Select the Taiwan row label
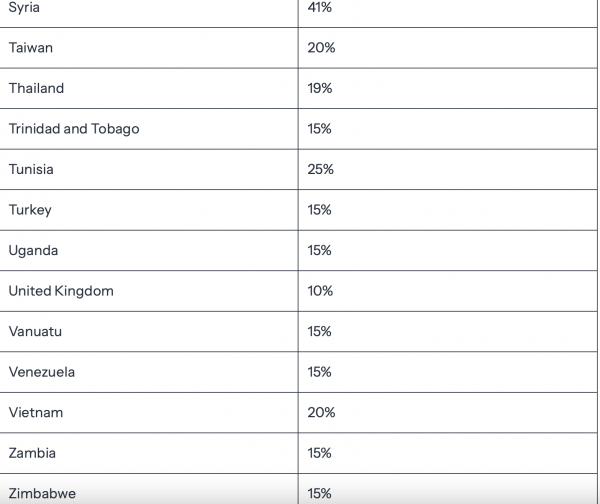This screenshot has height=504, width=600. pos(30,48)
